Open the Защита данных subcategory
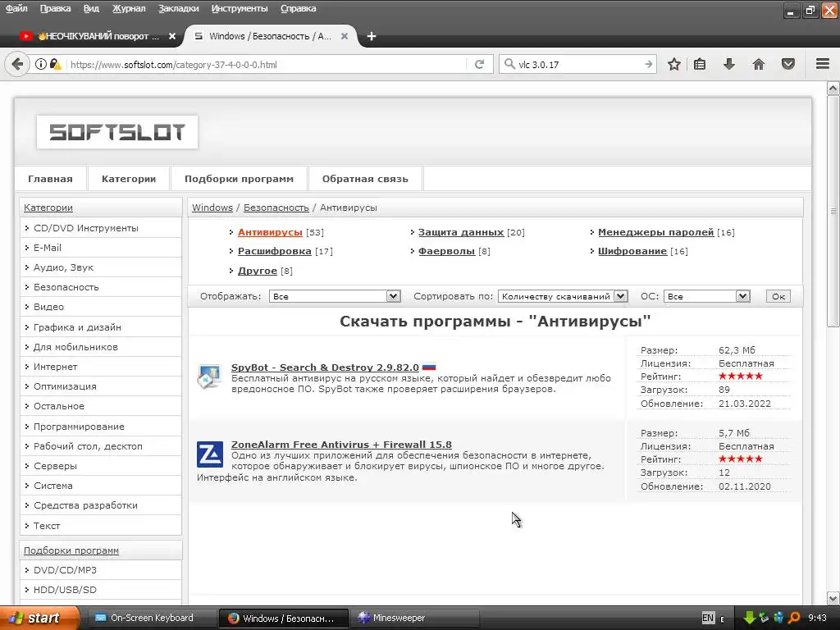Viewport: 840px width, 630px height. click(461, 232)
